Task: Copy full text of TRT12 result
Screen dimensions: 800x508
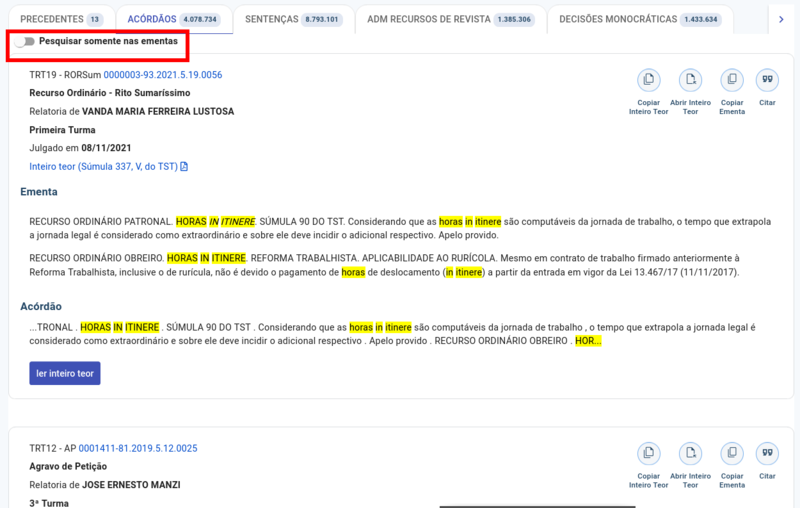Action: click(x=648, y=453)
